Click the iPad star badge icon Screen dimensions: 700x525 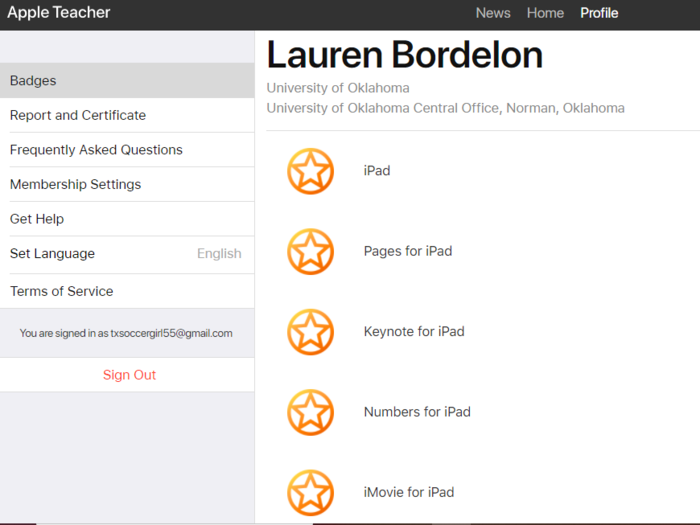click(310, 171)
